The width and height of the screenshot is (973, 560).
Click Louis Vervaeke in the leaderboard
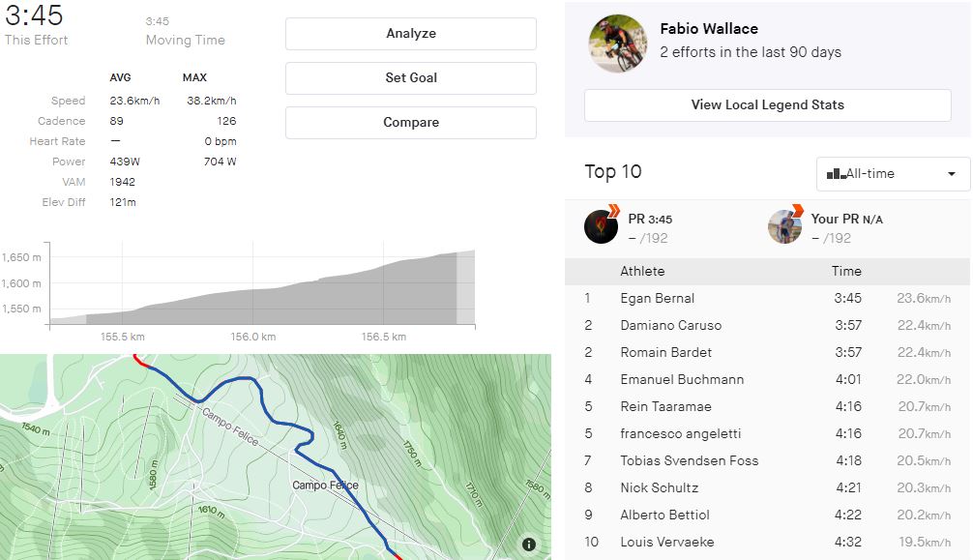(x=666, y=543)
